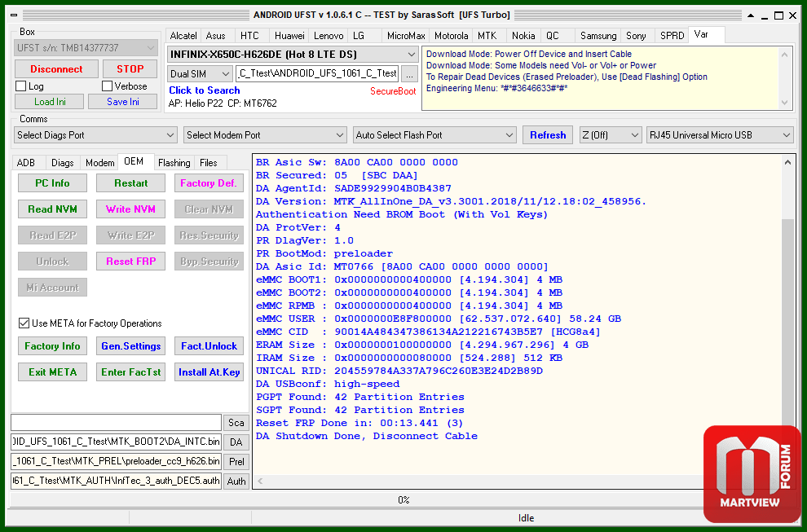Refresh the comm ports

coord(548,134)
